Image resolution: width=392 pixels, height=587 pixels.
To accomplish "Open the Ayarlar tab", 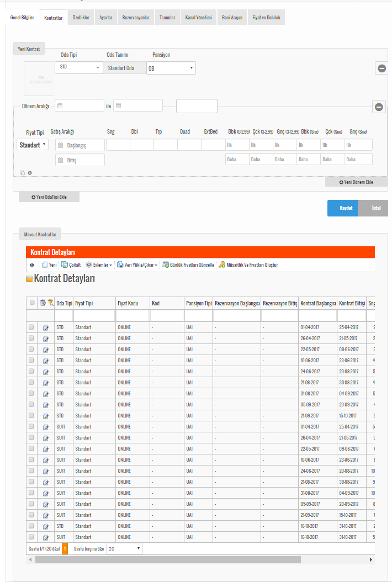I will tap(105, 18).
